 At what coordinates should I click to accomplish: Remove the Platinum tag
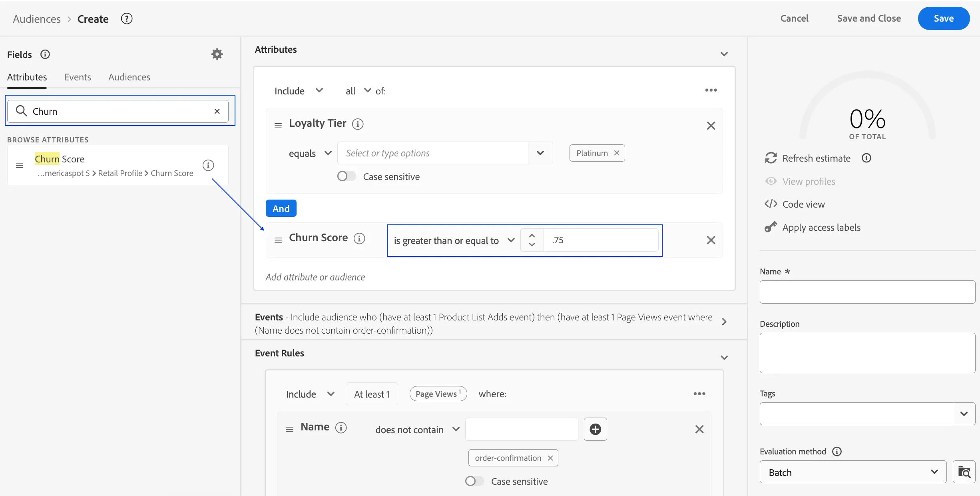pyautogui.click(x=617, y=153)
